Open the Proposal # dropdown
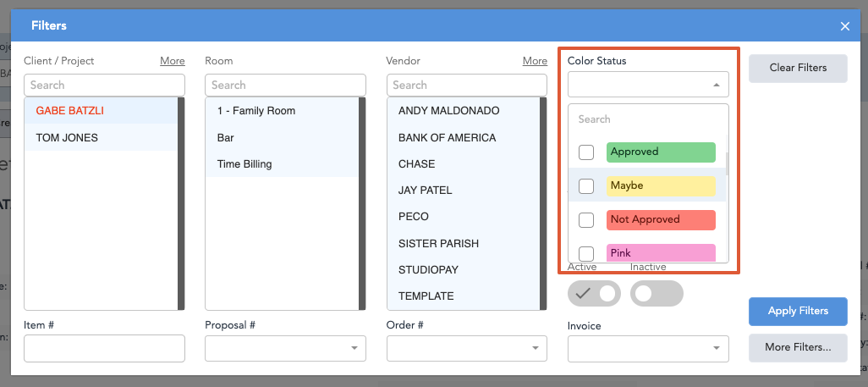 point(285,348)
